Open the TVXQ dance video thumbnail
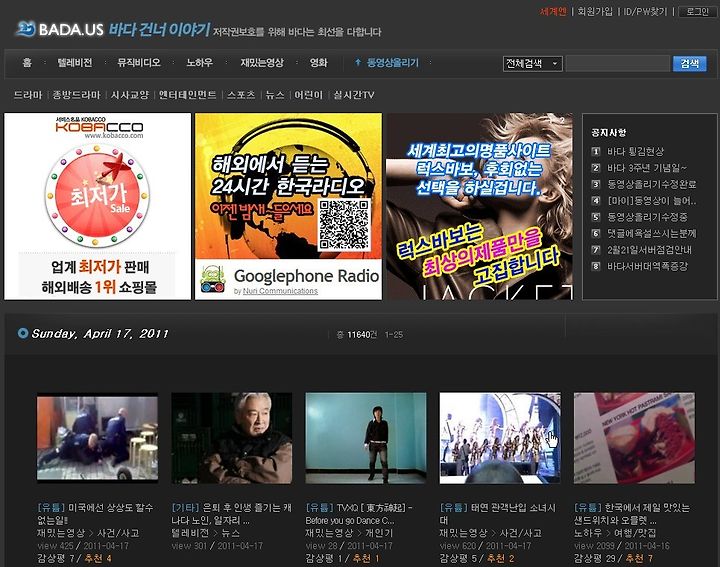The width and height of the screenshot is (720, 567). coord(366,438)
